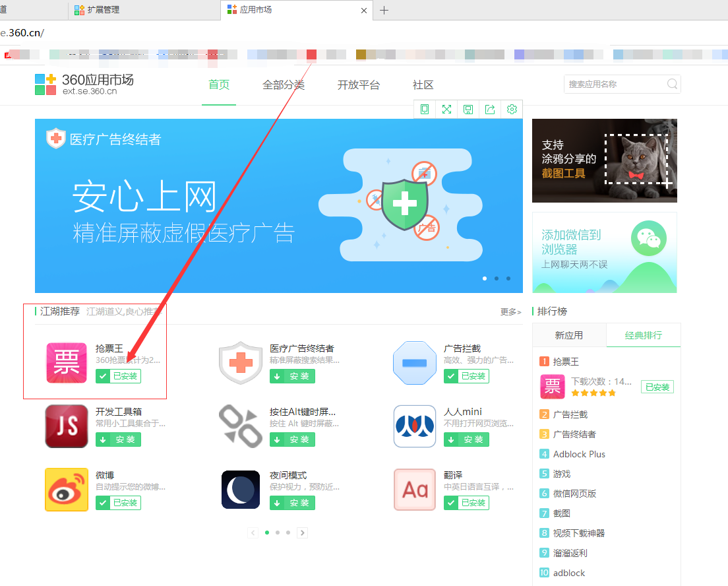Click the 翻译 Aa app icon
The width and height of the screenshot is (728, 586).
pyautogui.click(x=414, y=490)
